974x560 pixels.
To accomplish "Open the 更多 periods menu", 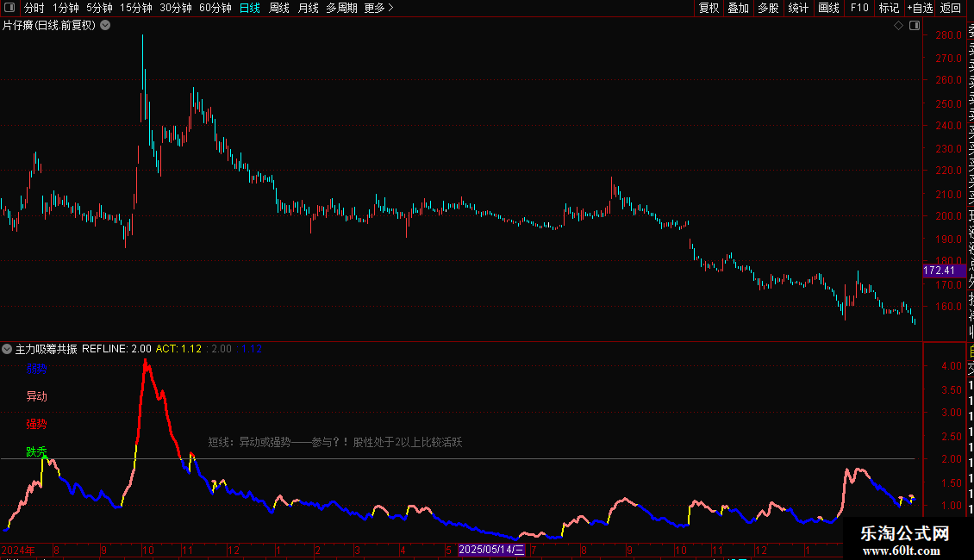I will pos(378,8).
